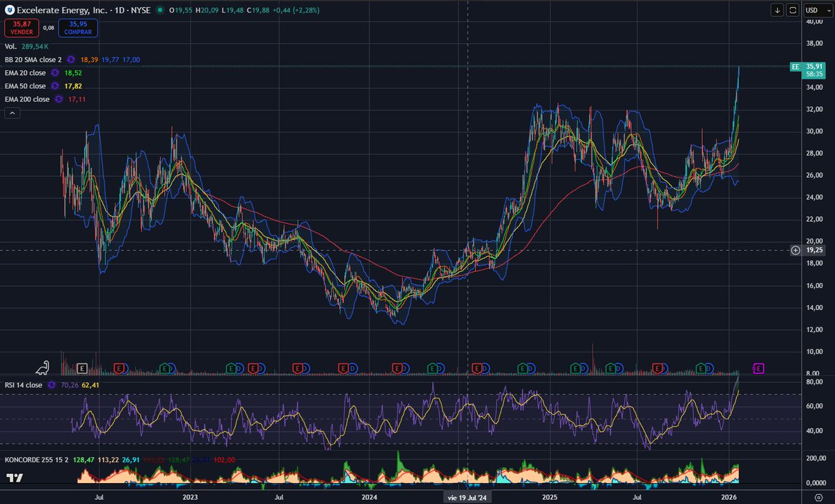835x504 pixels.
Task: Click the 2025 label on time axis
Action: pyautogui.click(x=550, y=498)
